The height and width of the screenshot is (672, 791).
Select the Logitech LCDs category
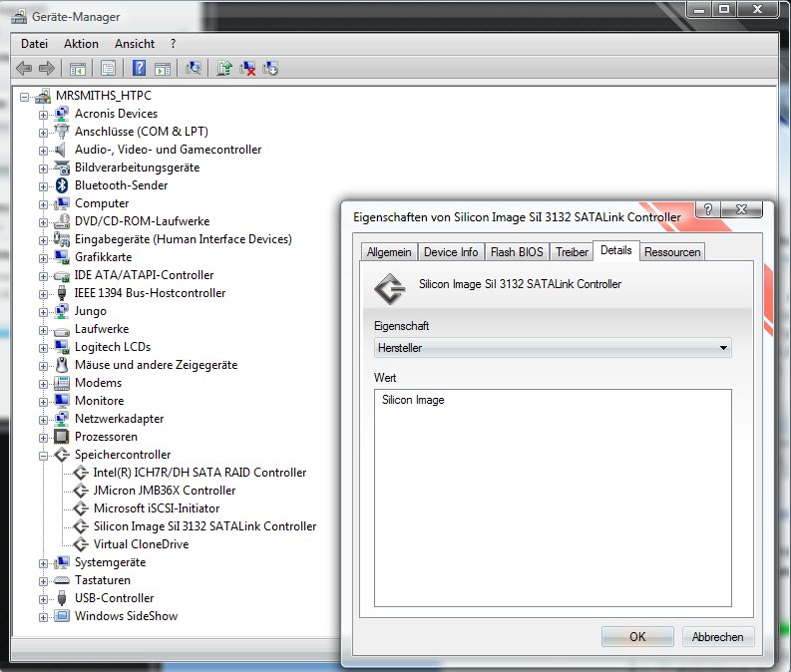point(113,347)
